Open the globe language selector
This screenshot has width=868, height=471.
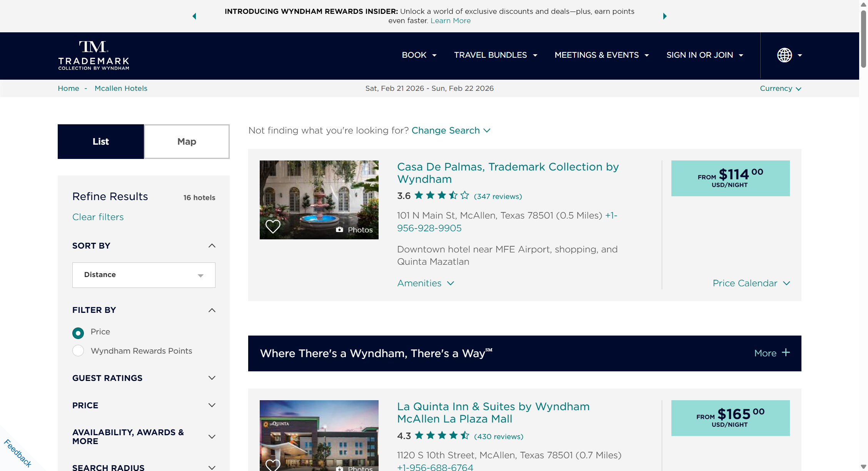point(789,55)
